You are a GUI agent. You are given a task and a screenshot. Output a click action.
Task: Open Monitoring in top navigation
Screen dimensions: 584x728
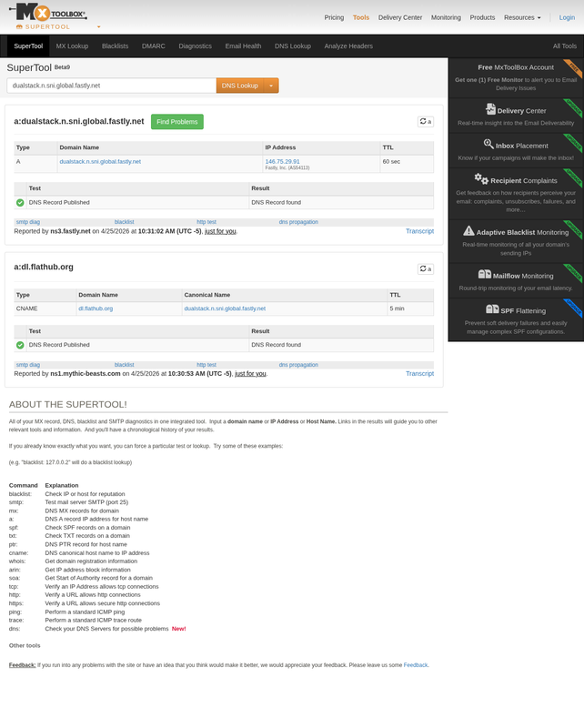click(446, 17)
